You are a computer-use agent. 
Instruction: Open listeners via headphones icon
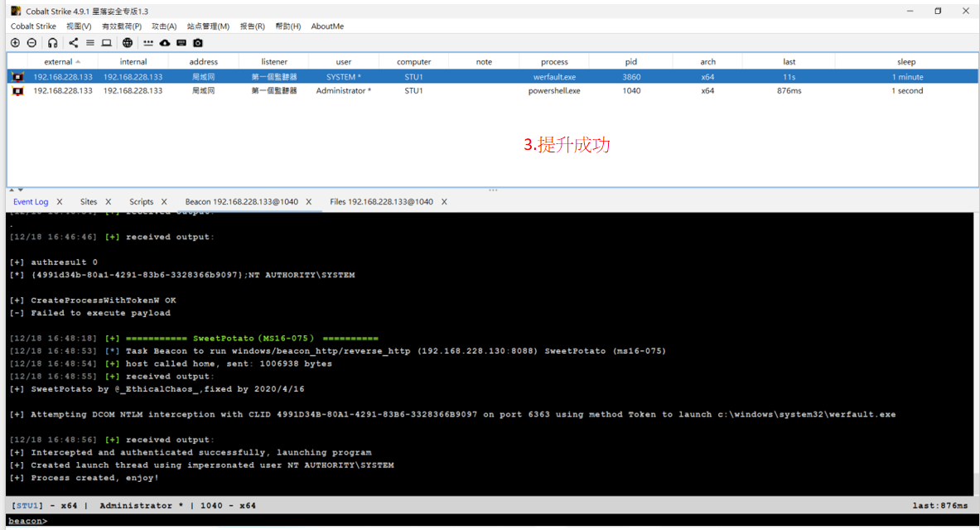[52, 42]
